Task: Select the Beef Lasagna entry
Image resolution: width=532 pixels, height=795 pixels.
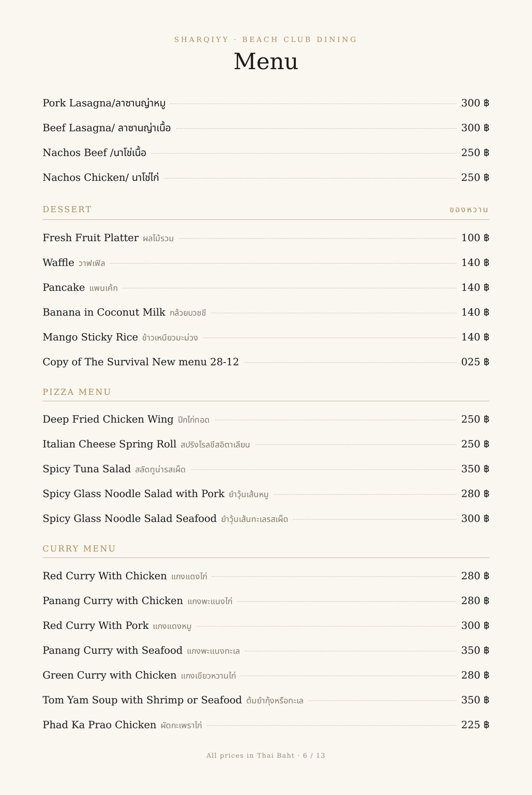Action: point(265,128)
